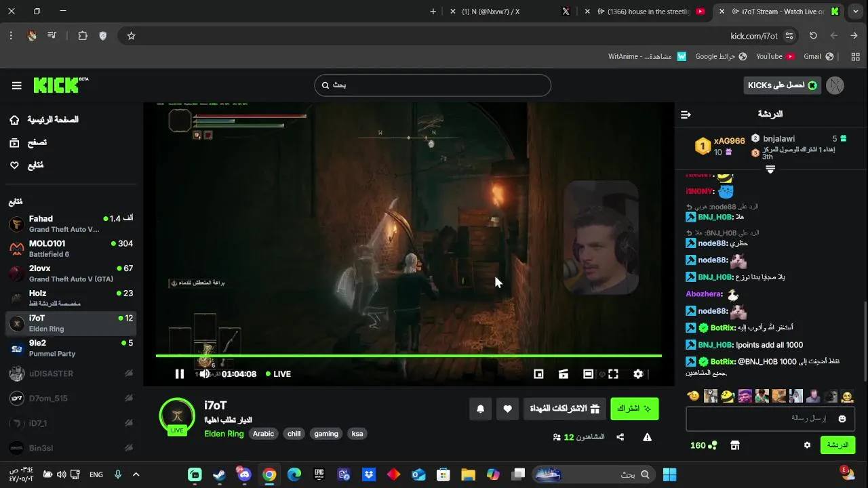The width and height of the screenshot is (868, 488).
Task: Open the Browse sidebar item
Action: (28, 142)
